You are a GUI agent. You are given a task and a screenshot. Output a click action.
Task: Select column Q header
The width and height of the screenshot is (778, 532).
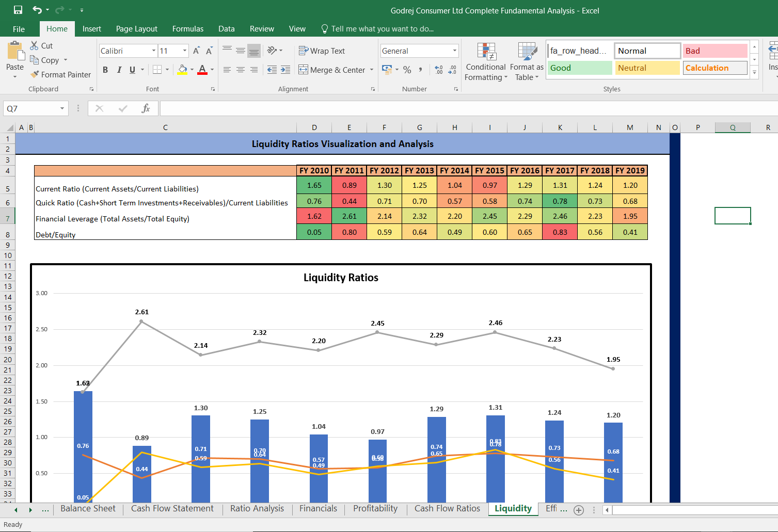[733, 127]
